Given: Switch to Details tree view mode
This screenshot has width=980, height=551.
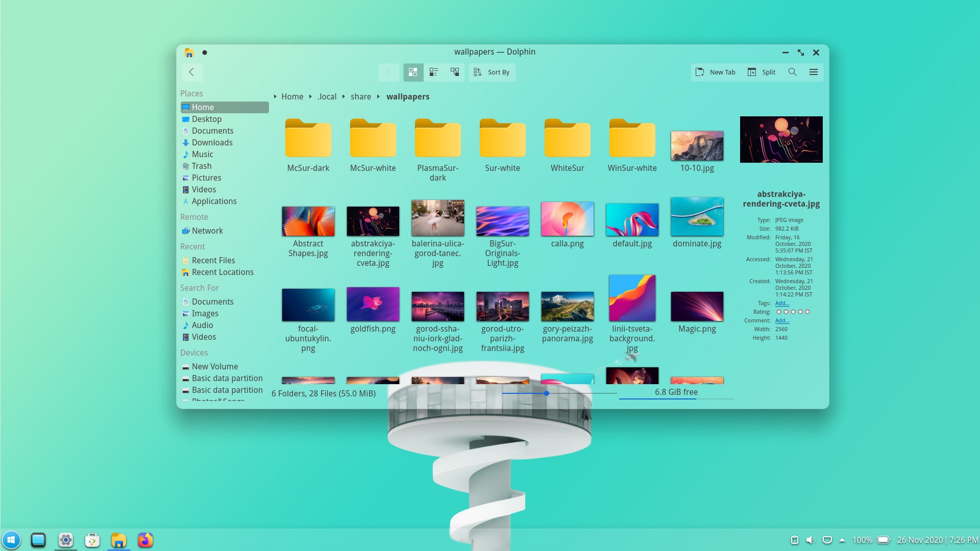Looking at the screenshot, I should (x=455, y=72).
